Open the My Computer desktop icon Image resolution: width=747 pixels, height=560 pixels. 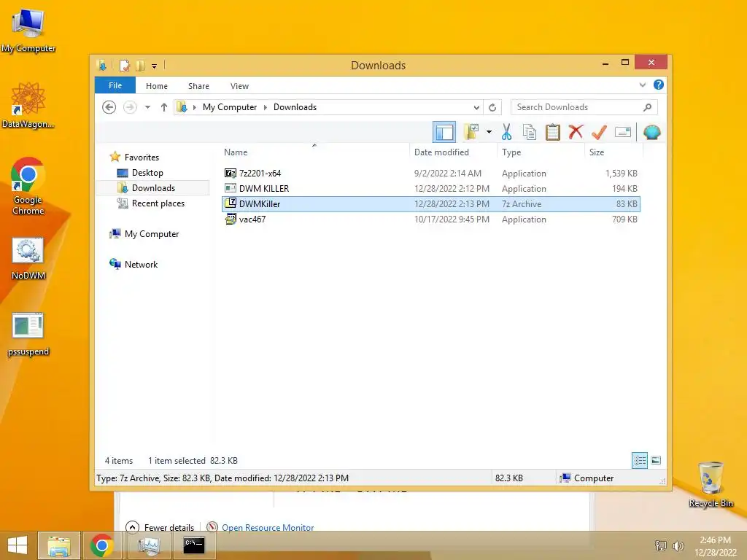[x=28, y=31]
